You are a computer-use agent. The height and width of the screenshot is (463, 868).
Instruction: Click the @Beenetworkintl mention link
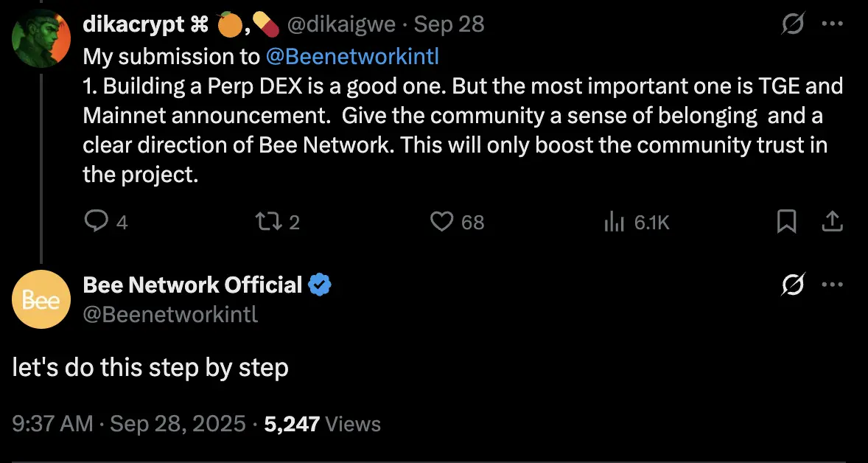click(352, 56)
